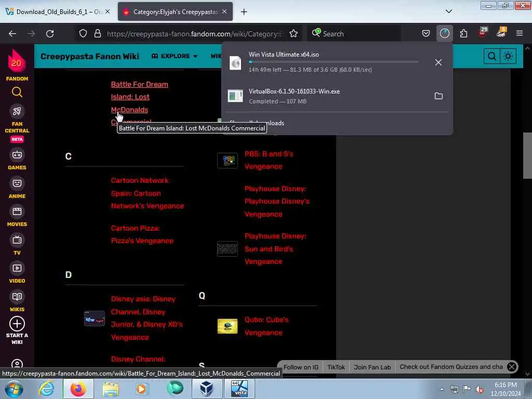Viewport: 532px width, 399px height.
Task: Open the Fandom home logo
Action: click(17, 65)
